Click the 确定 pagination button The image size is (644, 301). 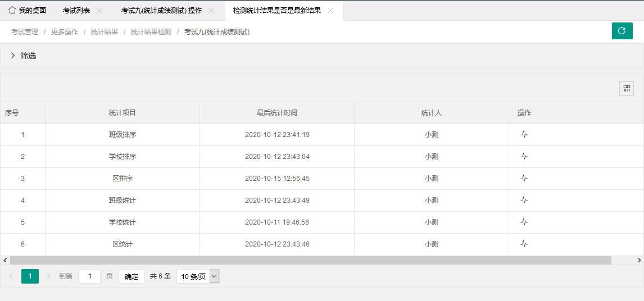[131, 276]
